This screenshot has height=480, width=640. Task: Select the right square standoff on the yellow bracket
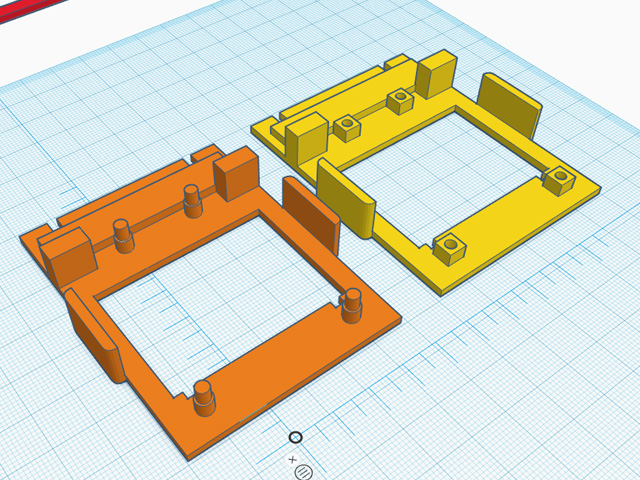[557, 180]
